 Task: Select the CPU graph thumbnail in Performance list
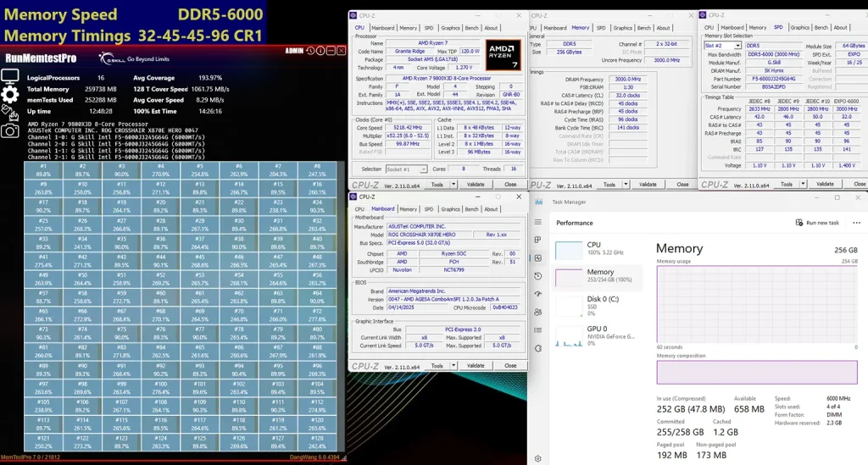point(569,250)
